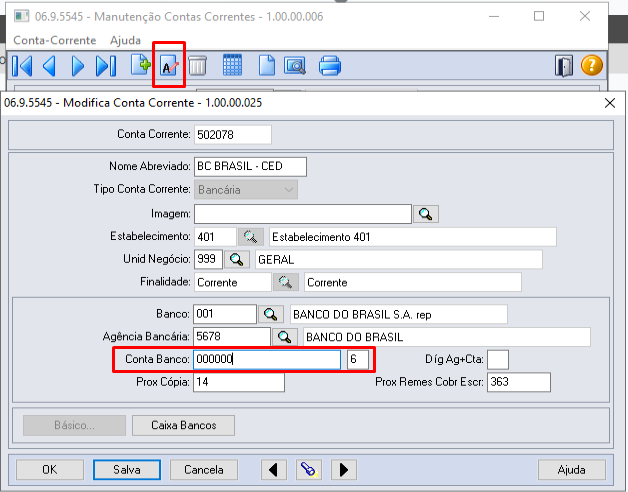Jump to last record in toolbar
This screenshot has height=492, width=628.
coord(106,66)
